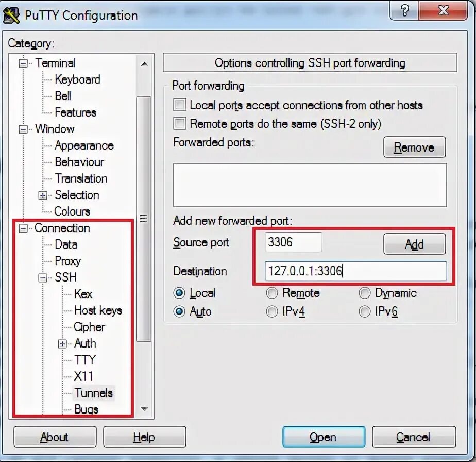Viewport: 476px width, 462px height.
Task: Select the Dynamic radio button
Action: coord(365,293)
